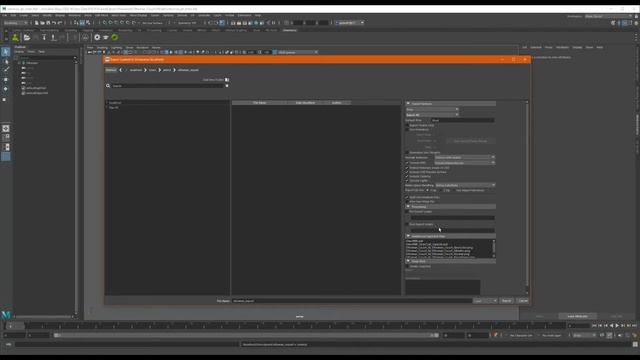Select the Rotate tool in toolbox
640x360 pixels.
[x=6, y=89]
